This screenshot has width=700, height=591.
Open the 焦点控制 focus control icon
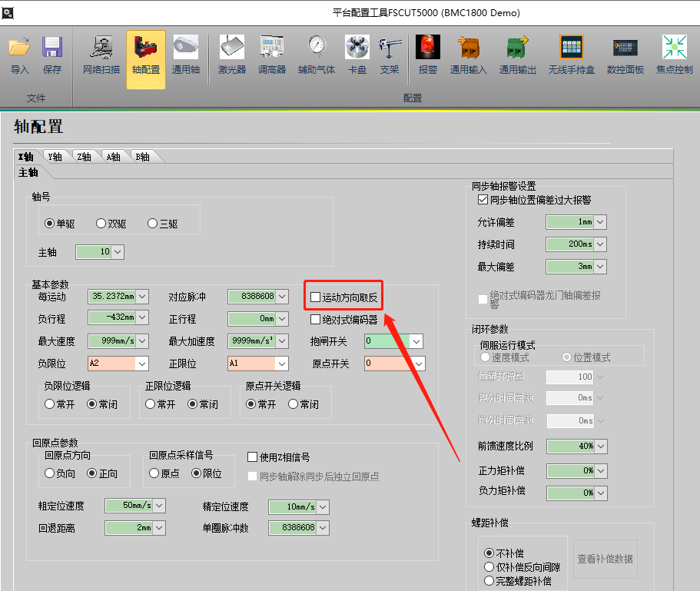click(x=674, y=48)
